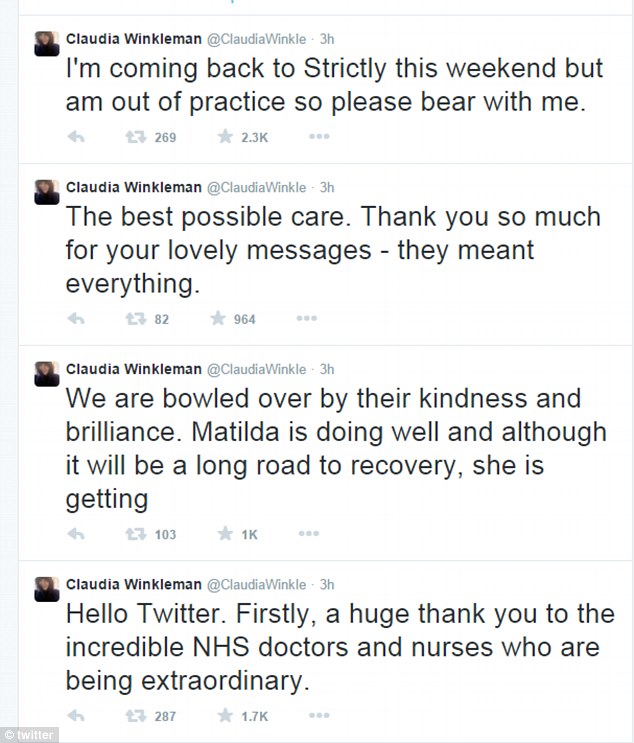Screen dimensions: 634x743
Task: Favorite the Strictly weekend tweet
Action: pos(226,137)
